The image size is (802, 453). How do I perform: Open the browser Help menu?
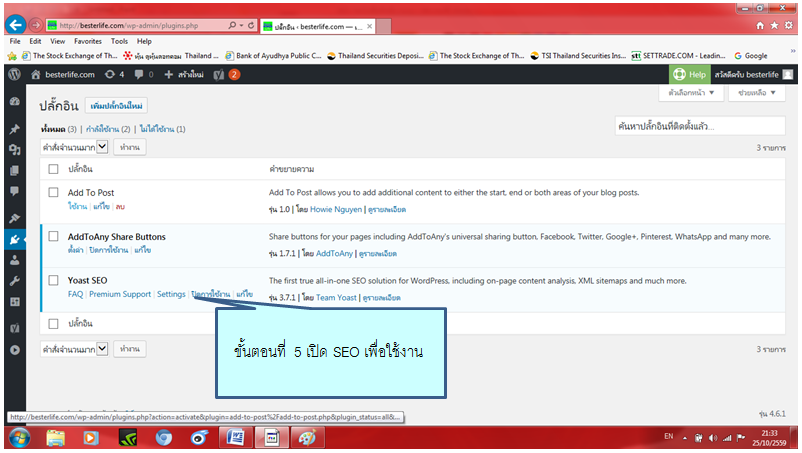click(144, 41)
